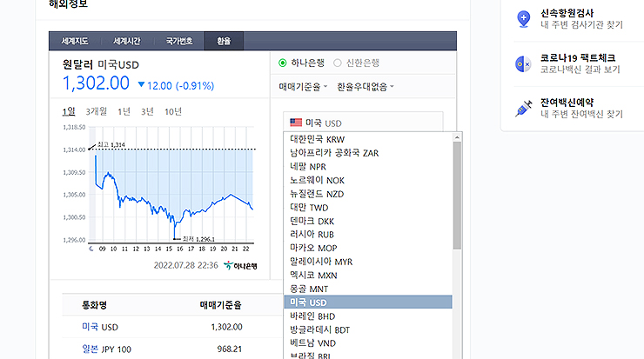Choose 대한민국 KRW from the currency list

point(368,139)
